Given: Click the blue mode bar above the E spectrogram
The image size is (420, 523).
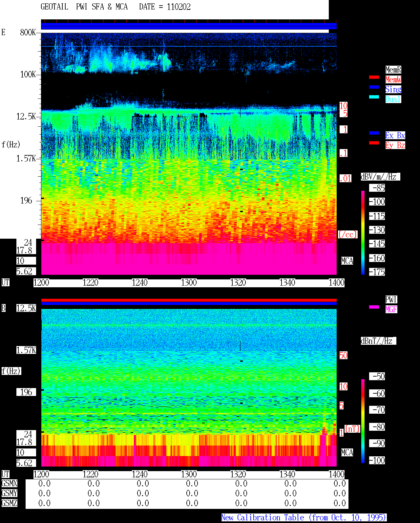Looking at the screenshot, I should pyautogui.click(x=189, y=26).
